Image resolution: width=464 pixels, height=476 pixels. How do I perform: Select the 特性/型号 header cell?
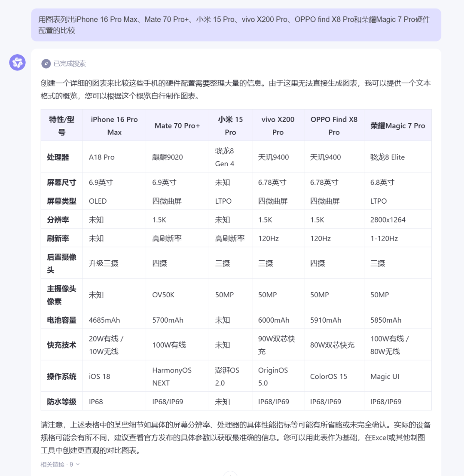61,125
